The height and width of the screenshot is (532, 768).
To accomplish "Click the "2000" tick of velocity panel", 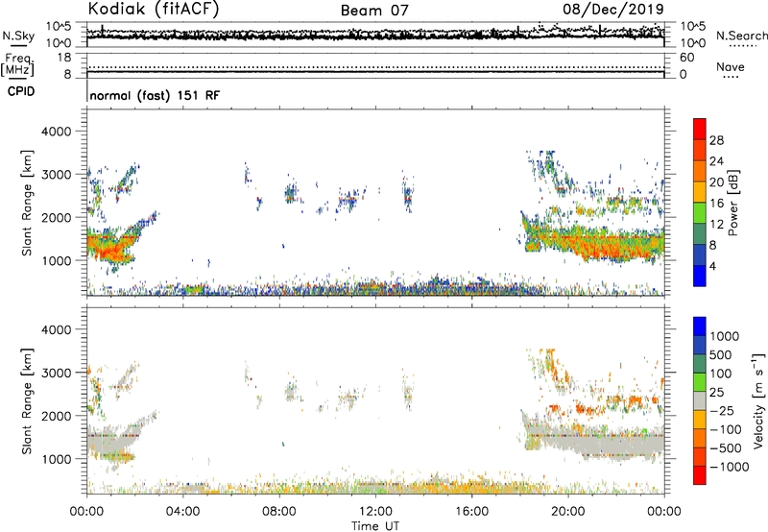I will (56, 416).
